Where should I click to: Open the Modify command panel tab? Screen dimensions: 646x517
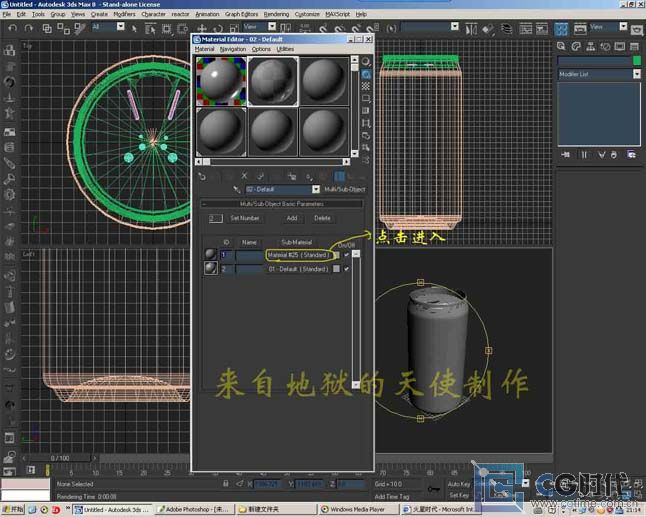pos(576,46)
